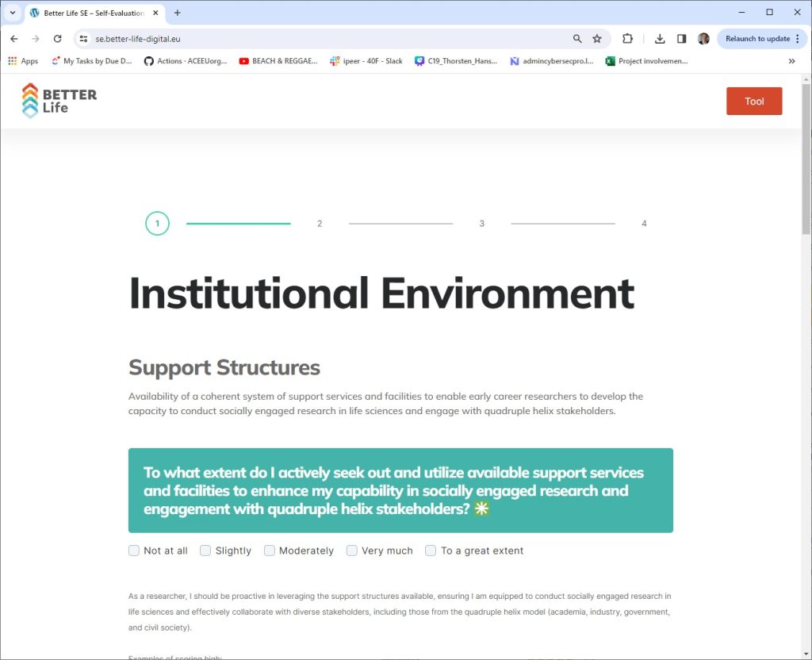The height and width of the screenshot is (660, 812).
Task: Expand the hidden bookmarks overflow chevron
Action: pos(791,61)
